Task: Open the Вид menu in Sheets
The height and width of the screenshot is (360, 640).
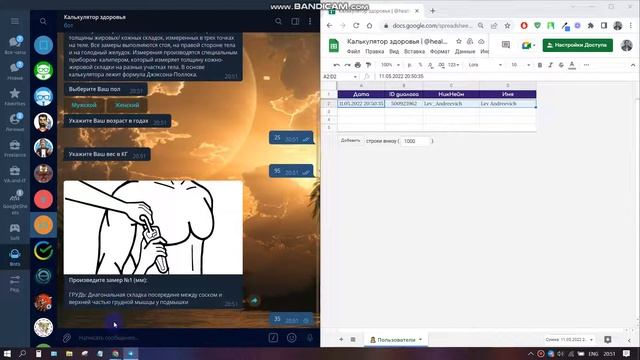Action: click(394, 51)
